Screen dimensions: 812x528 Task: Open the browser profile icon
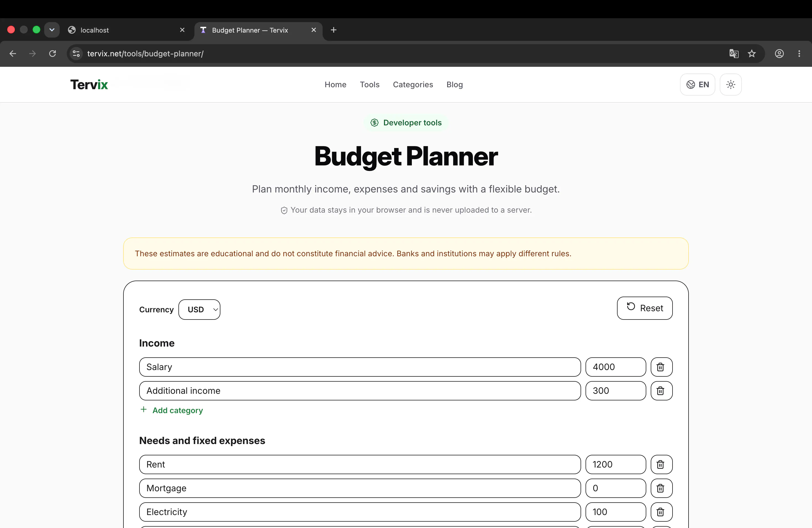pos(779,54)
